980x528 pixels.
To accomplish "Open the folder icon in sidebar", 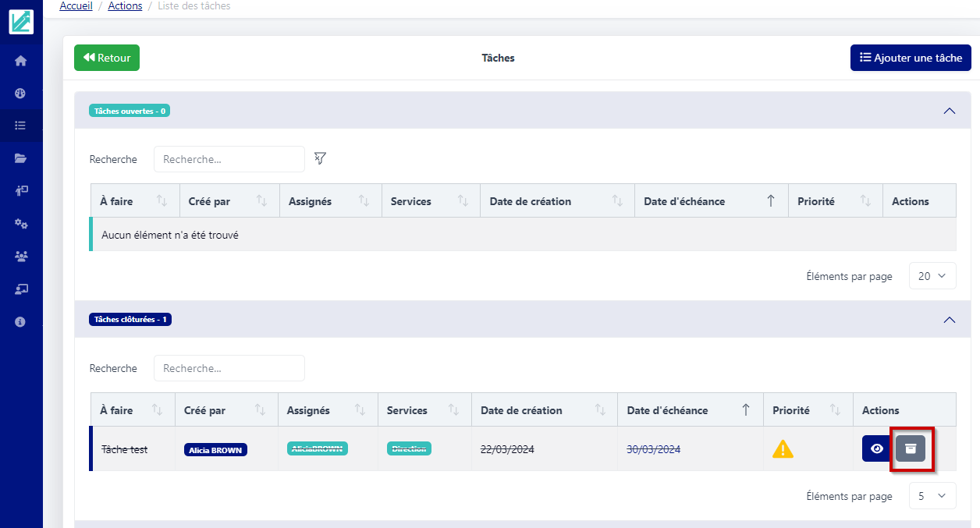I will [21, 158].
